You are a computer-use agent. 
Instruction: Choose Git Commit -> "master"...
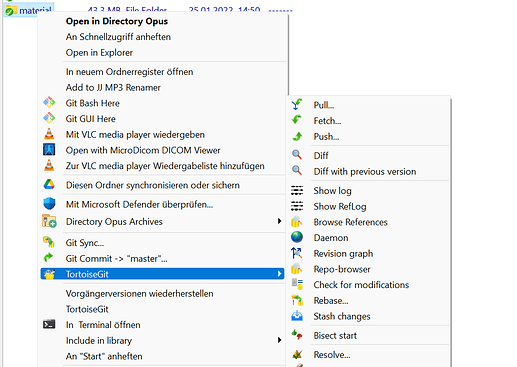[x=116, y=258]
